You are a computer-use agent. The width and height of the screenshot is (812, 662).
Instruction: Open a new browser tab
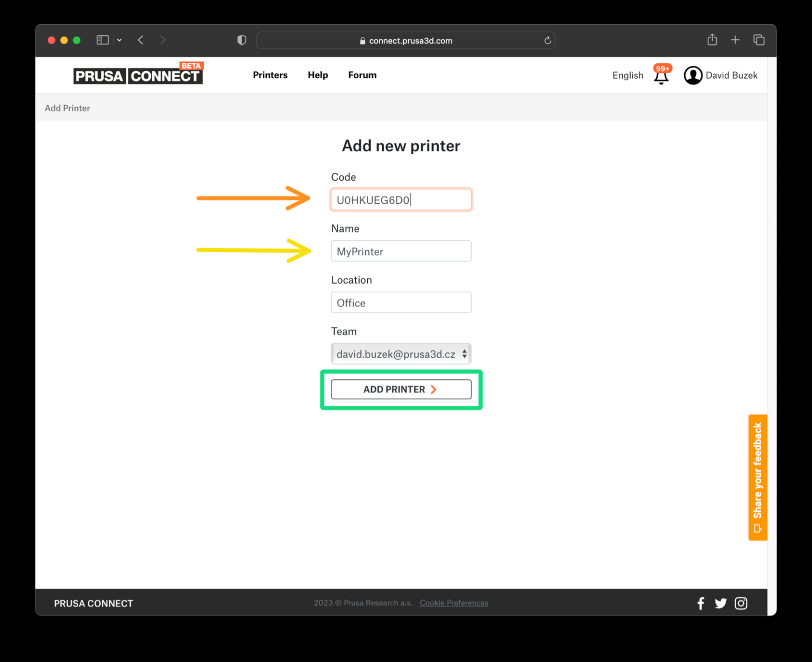[735, 40]
